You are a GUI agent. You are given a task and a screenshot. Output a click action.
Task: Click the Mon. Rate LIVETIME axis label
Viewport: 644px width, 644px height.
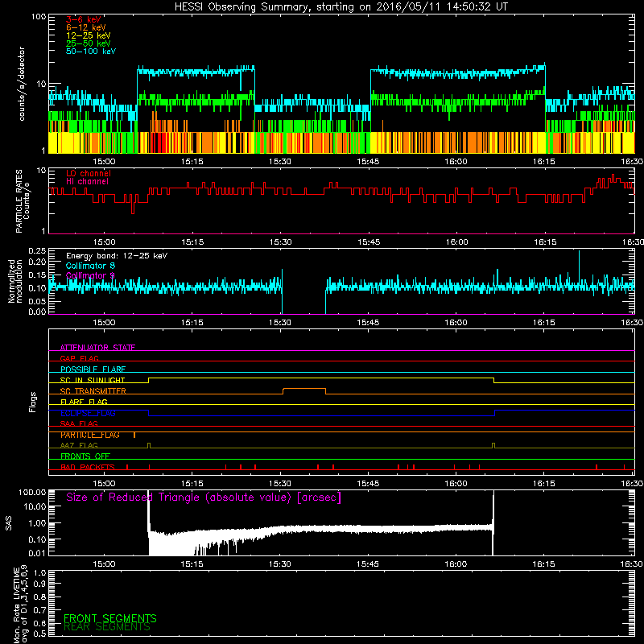20,605
